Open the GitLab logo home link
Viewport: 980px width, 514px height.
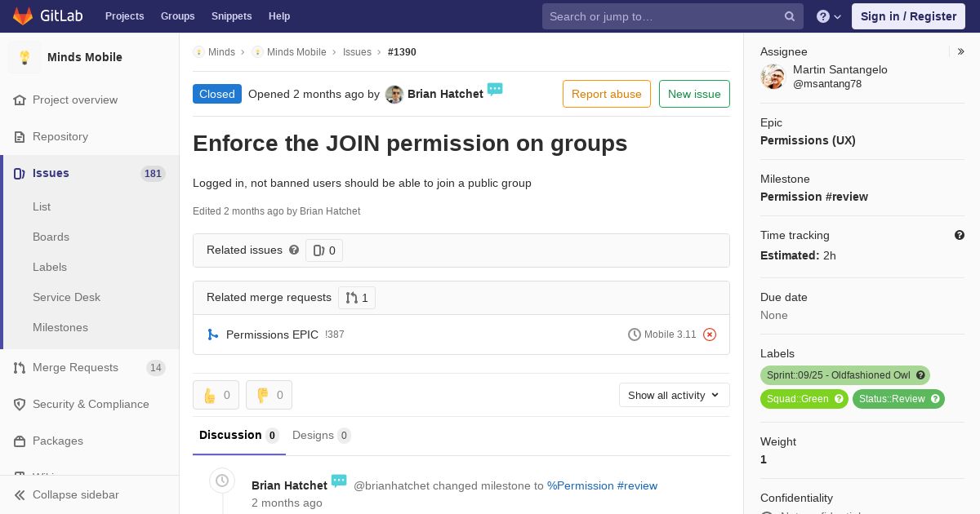47,16
